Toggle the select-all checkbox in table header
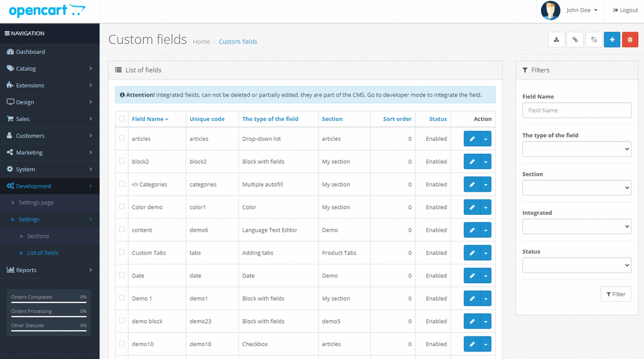 (x=122, y=118)
